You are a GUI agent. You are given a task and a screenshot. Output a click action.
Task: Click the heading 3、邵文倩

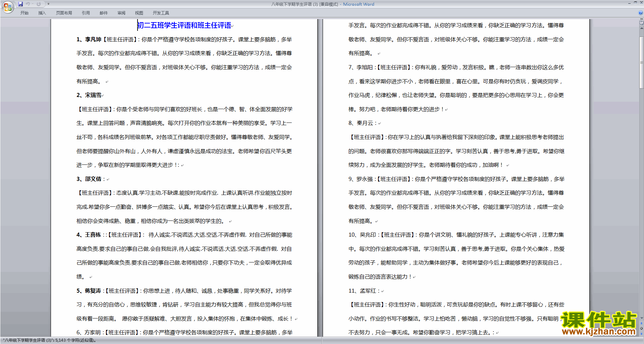pyautogui.click(x=89, y=179)
